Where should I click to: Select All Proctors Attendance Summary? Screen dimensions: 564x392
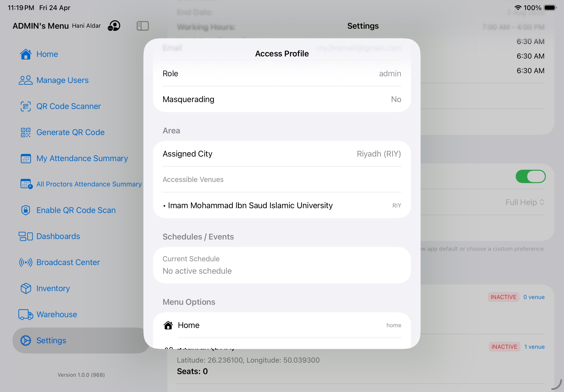89,184
